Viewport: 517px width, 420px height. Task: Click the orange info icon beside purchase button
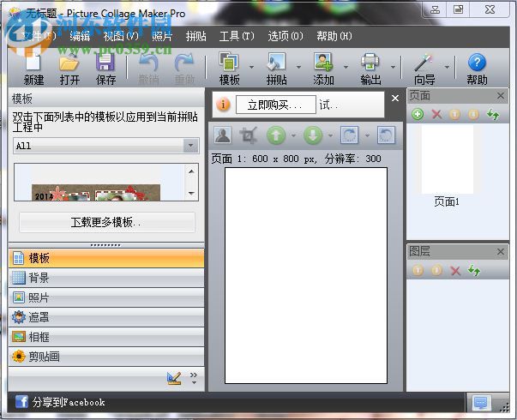tap(223, 105)
